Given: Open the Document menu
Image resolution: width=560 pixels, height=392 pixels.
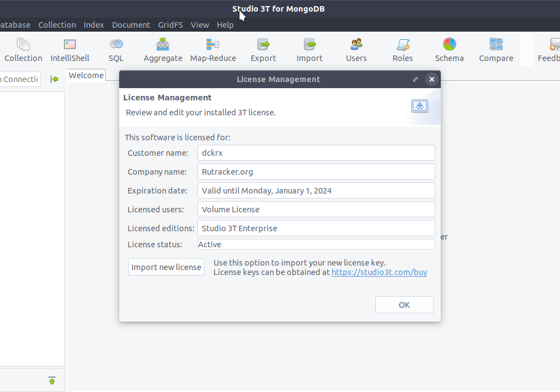Looking at the screenshot, I should [x=131, y=25].
